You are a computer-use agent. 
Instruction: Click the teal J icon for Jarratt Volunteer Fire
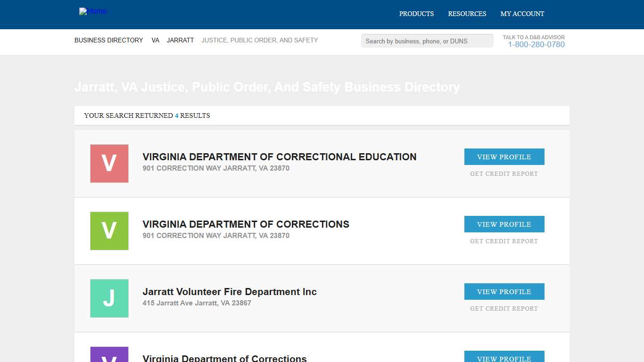(x=109, y=298)
